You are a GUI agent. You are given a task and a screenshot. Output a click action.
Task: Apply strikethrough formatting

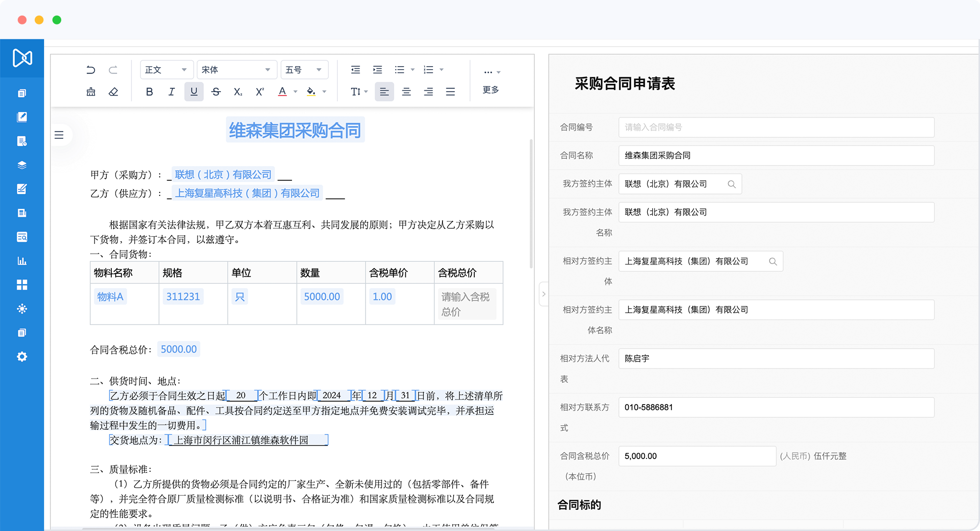tap(216, 92)
